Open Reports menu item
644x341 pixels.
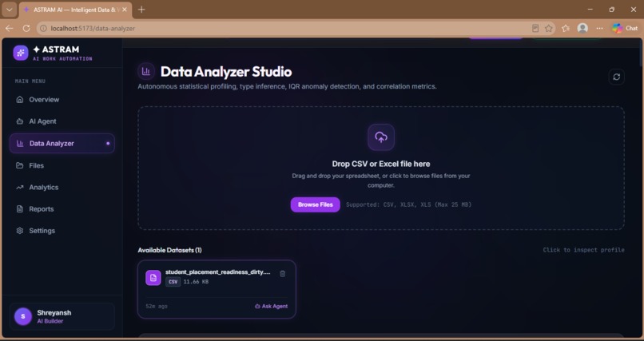(x=62, y=209)
